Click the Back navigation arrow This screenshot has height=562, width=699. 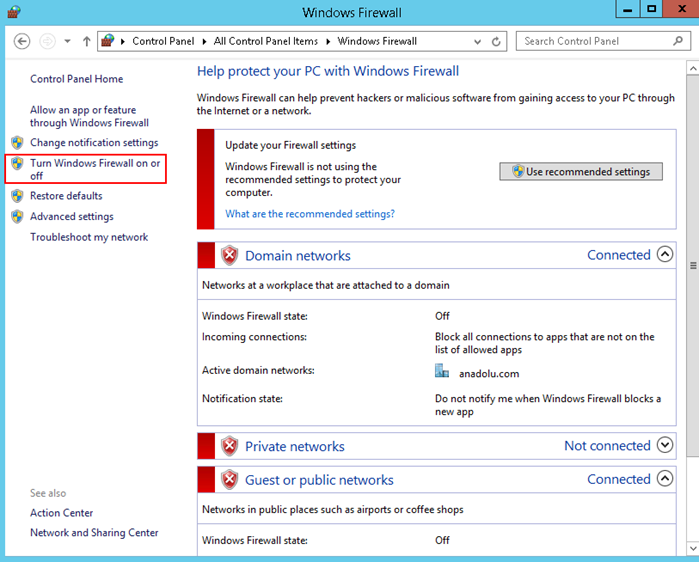tap(22, 41)
